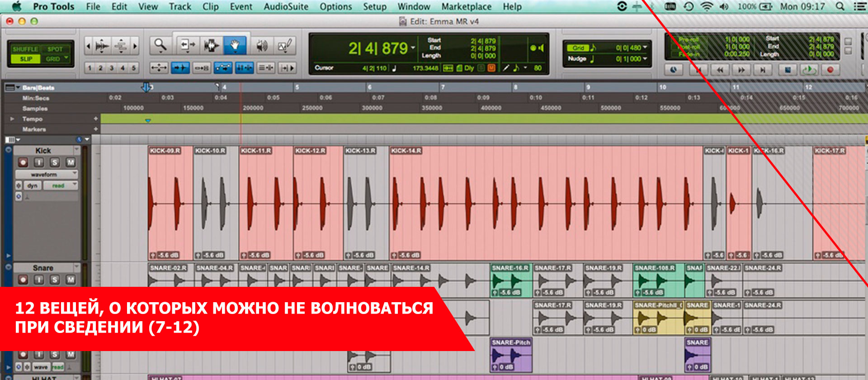Select the Zoomer magnifying glass tool
Image resolution: width=868 pixels, height=380 pixels.
[160, 45]
